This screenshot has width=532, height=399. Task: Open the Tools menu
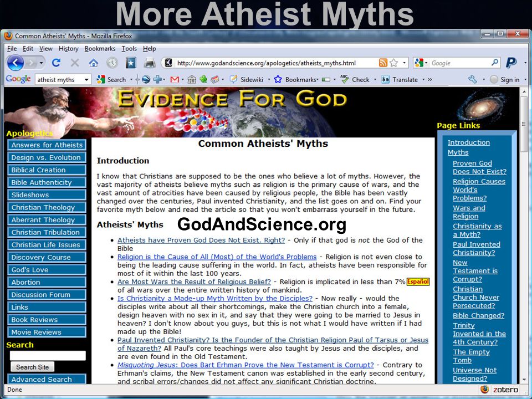129,49
